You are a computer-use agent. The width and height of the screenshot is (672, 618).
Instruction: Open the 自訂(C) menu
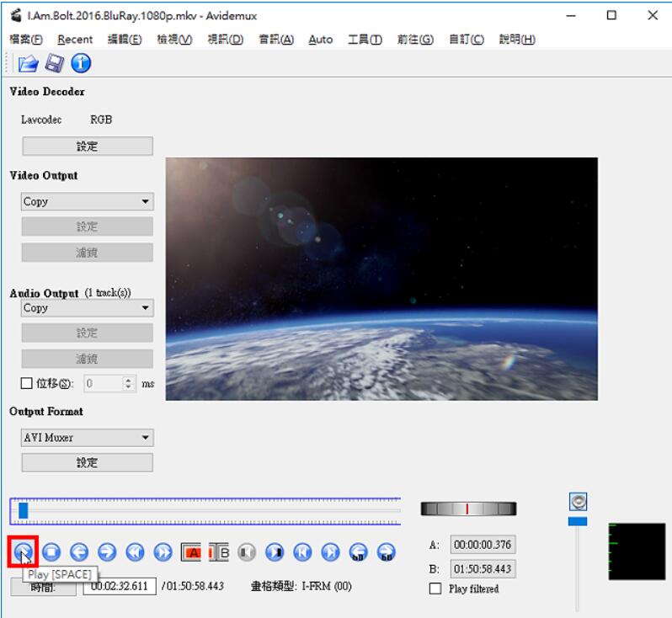click(x=467, y=40)
